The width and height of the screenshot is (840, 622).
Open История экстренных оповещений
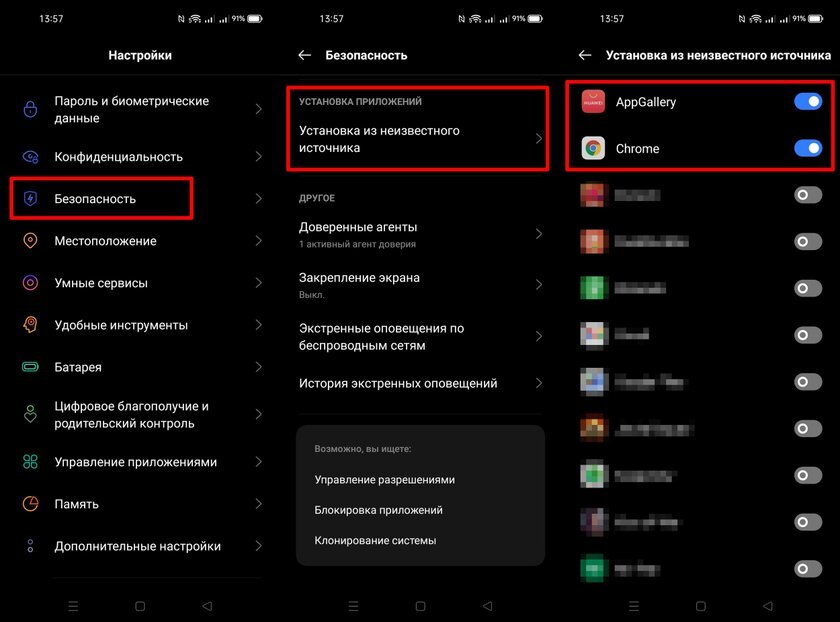[420, 383]
